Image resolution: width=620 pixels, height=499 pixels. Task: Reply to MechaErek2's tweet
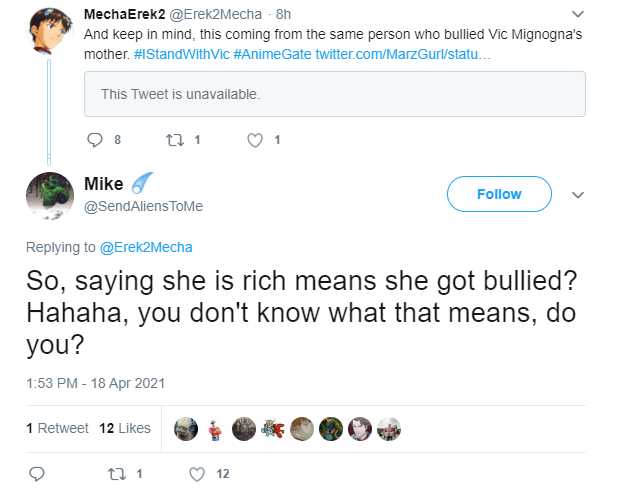pyautogui.click(x=95, y=140)
